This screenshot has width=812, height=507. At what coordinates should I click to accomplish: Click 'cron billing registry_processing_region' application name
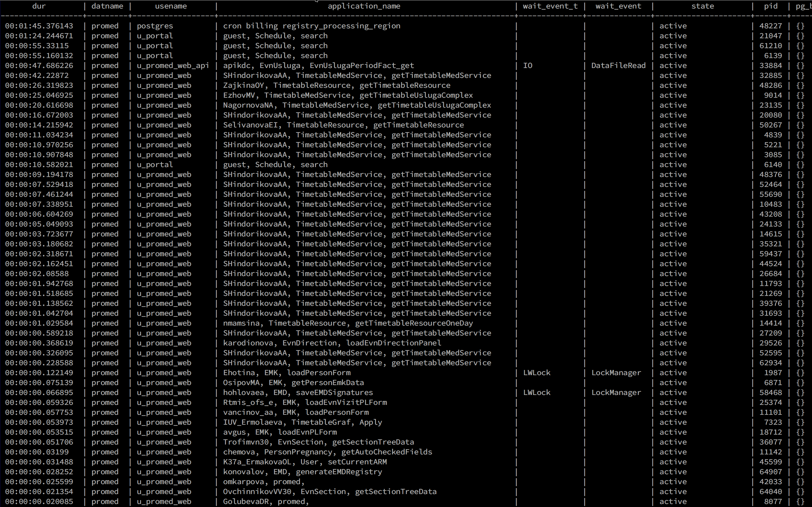(312, 26)
